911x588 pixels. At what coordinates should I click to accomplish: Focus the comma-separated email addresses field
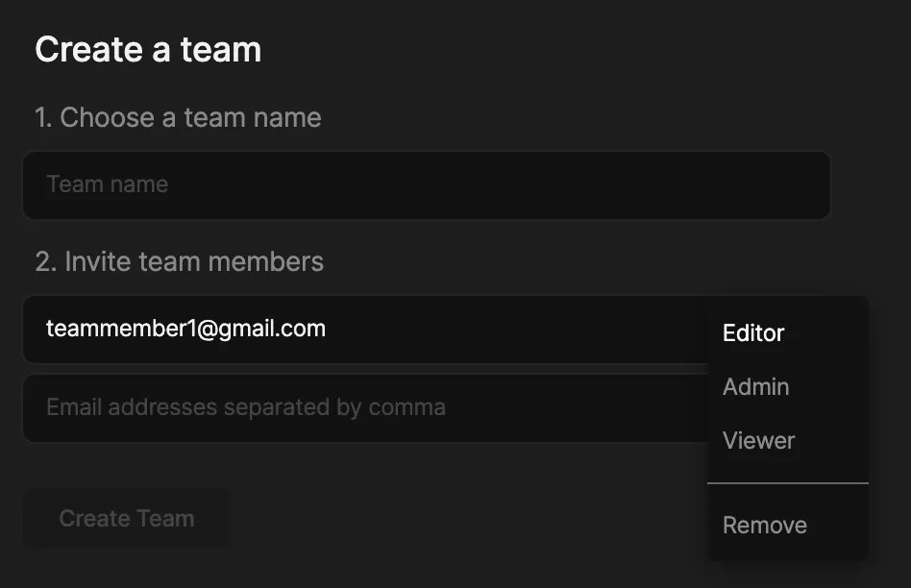(x=365, y=407)
